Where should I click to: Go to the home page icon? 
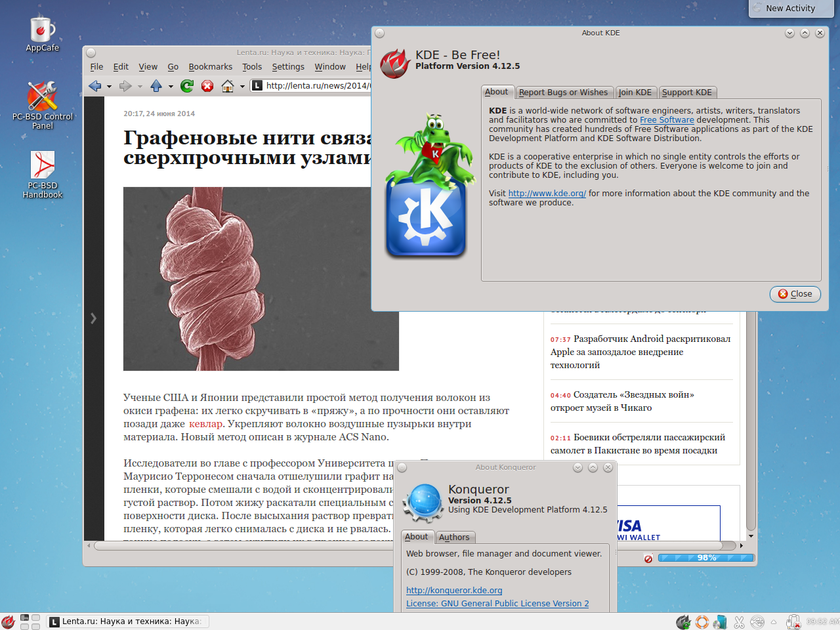[228, 86]
